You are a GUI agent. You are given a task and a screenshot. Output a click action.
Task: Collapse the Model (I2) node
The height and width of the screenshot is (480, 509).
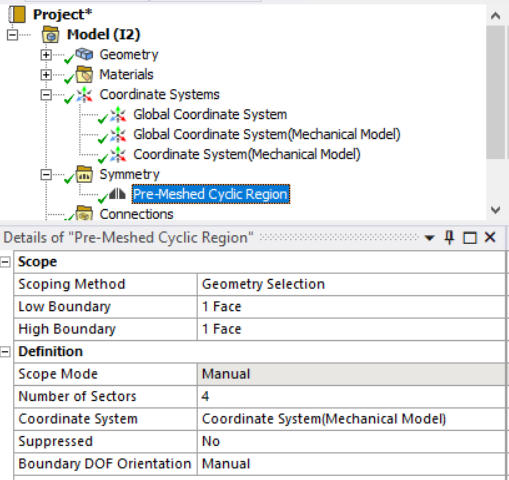click(12, 35)
